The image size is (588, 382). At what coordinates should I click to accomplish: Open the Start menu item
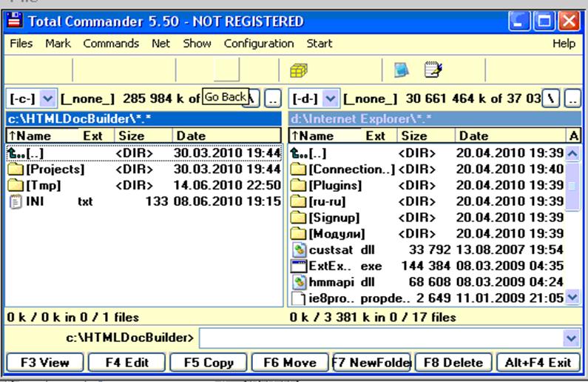pyautogui.click(x=320, y=44)
